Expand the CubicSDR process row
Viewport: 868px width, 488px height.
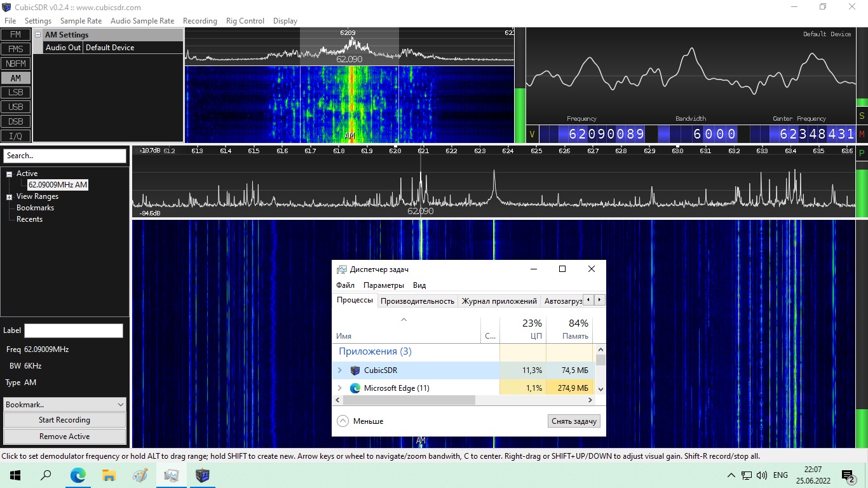pyautogui.click(x=339, y=370)
